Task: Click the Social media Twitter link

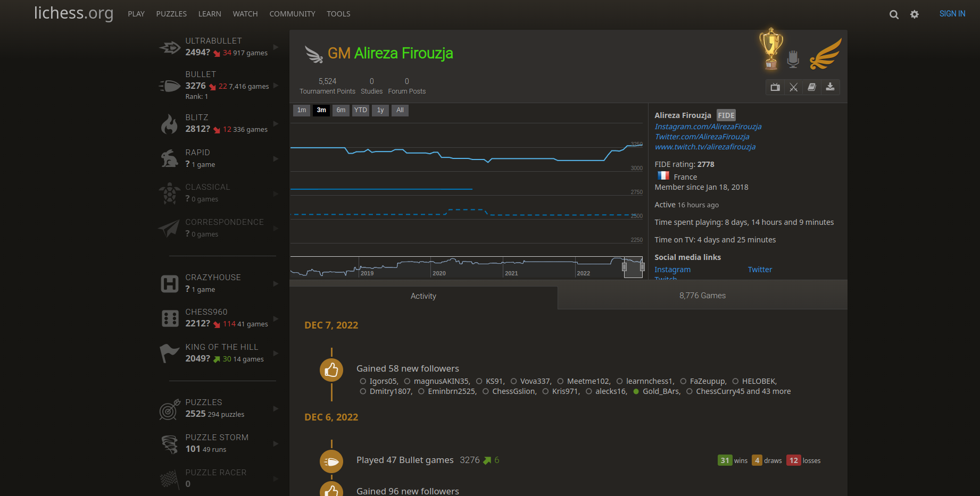Action: pos(760,270)
